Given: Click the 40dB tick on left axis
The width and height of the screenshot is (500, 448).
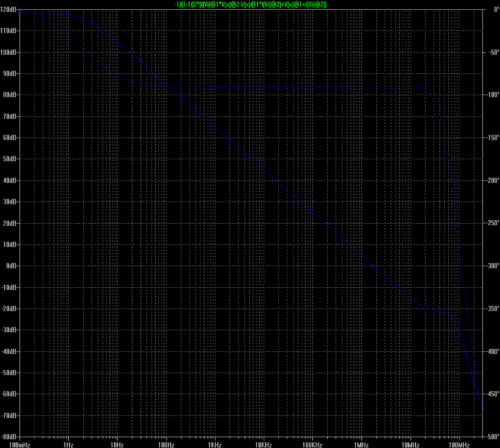Looking at the screenshot, I should (10, 180).
